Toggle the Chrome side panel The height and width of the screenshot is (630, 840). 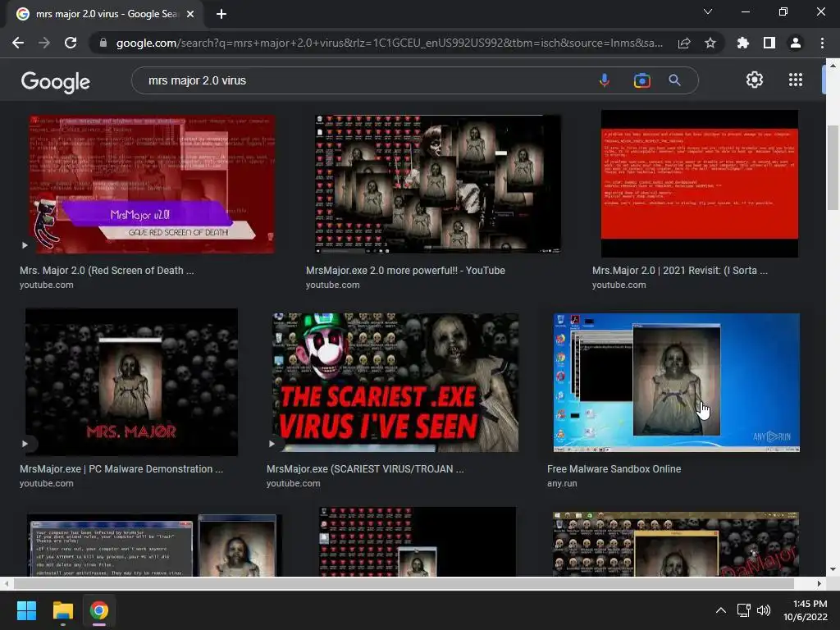(x=769, y=43)
